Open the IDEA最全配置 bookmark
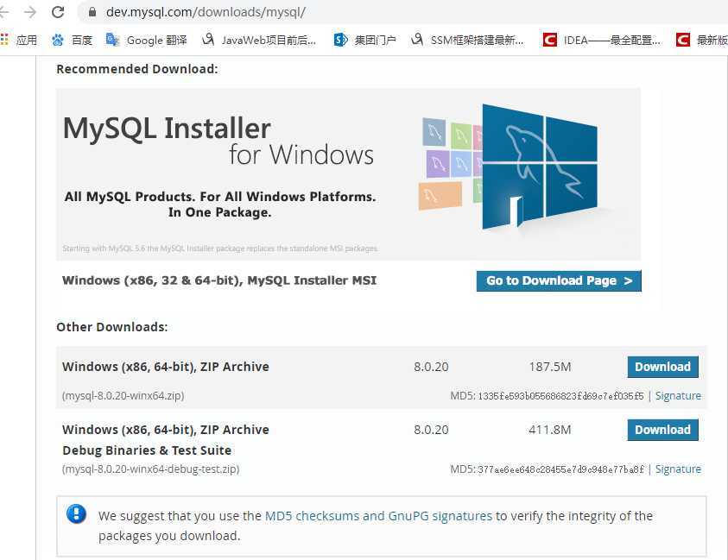Screen dimensions: 728x560 (x=602, y=41)
